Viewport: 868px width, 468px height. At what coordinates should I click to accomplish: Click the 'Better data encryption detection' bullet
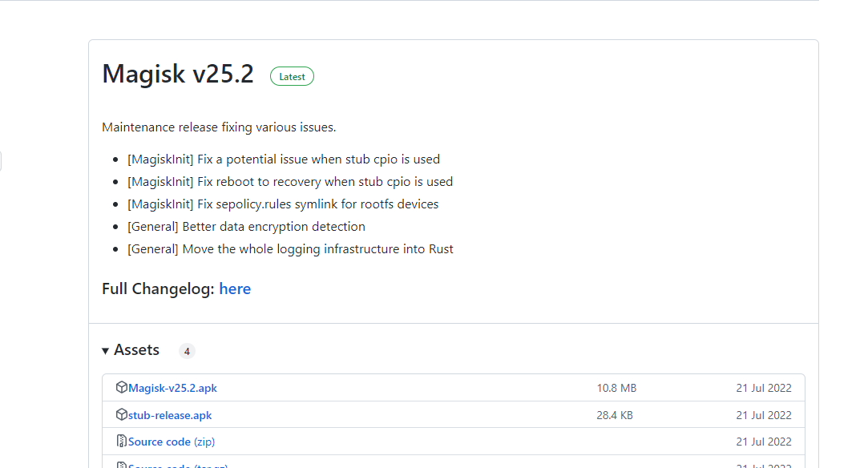tap(246, 227)
